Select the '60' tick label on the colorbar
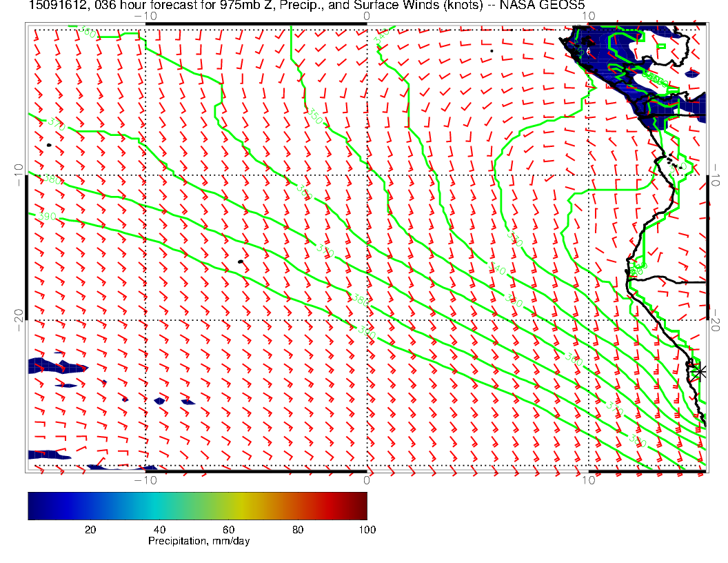 (228, 530)
